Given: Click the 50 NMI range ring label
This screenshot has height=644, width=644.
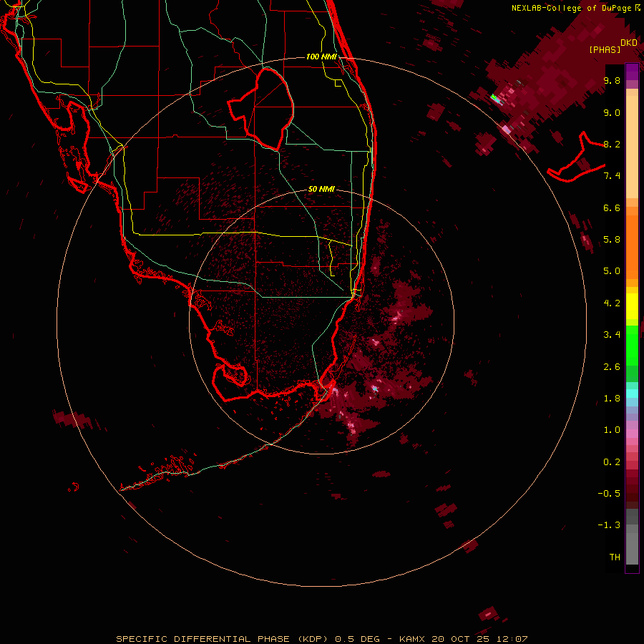Looking at the screenshot, I should (x=321, y=190).
